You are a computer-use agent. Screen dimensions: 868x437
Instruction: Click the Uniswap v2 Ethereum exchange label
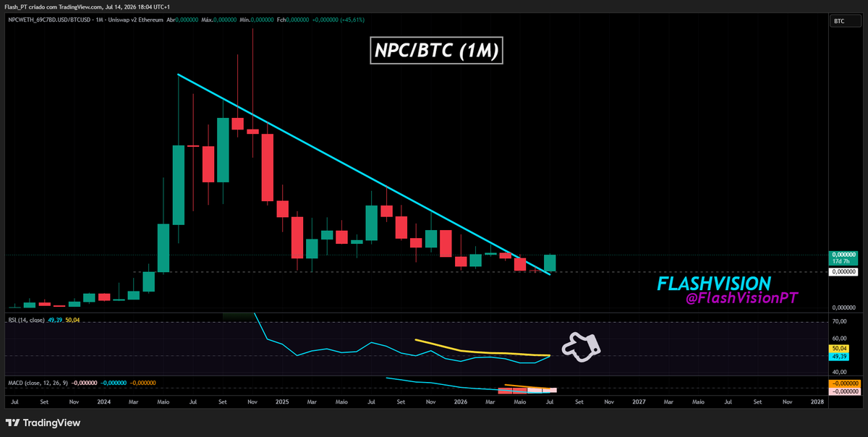(137, 20)
